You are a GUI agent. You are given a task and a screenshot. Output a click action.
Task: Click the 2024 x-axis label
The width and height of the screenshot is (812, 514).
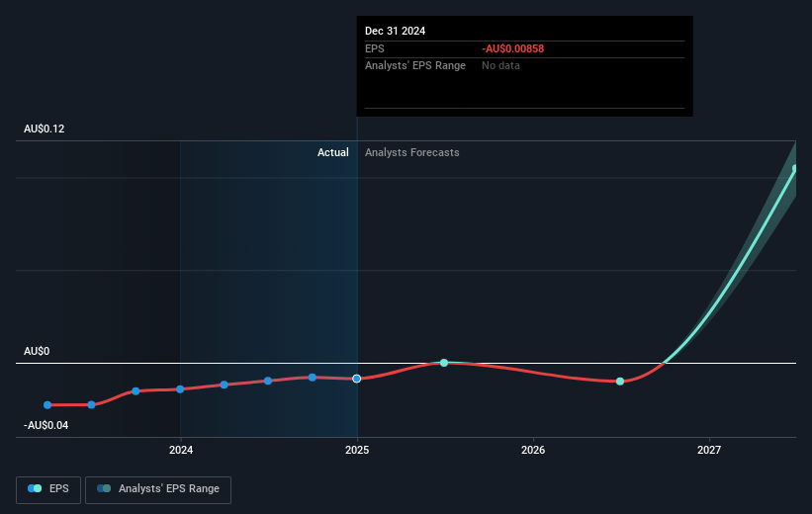[181, 450]
